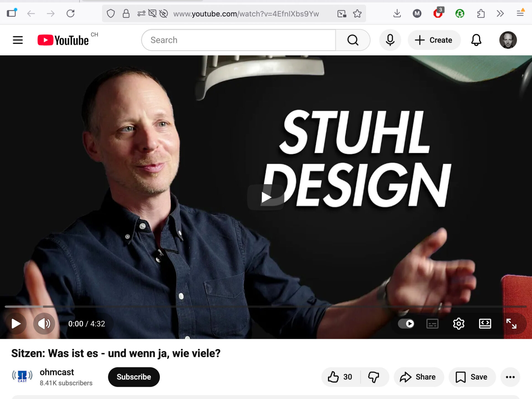Seek on the video progress bar
Image resolution: width=532 pixels, height=399 pixels.
tap(265, 307)
